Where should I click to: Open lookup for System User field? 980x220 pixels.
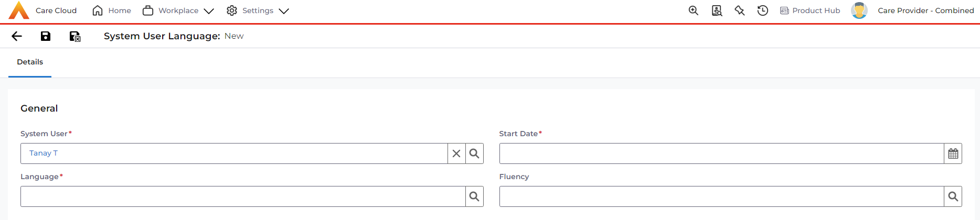474,153
